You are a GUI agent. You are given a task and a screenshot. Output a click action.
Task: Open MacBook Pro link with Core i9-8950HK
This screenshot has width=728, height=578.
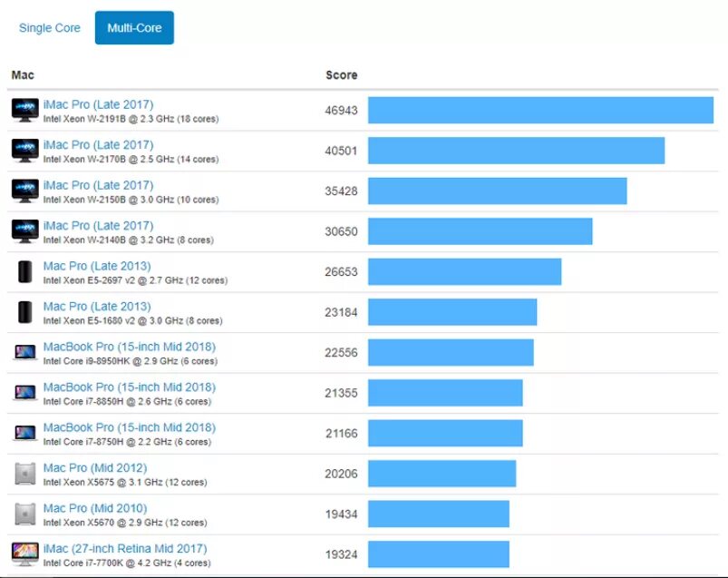coord(130,348)
